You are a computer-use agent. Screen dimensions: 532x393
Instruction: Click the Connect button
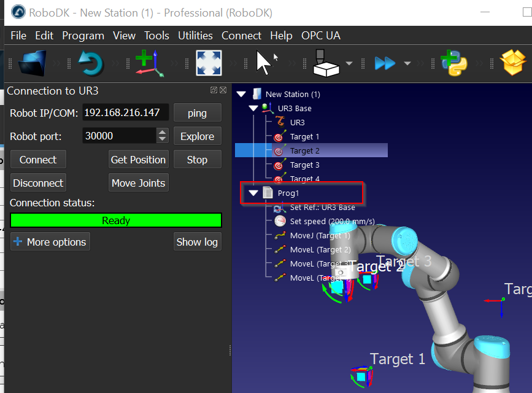tap(38, 160)
